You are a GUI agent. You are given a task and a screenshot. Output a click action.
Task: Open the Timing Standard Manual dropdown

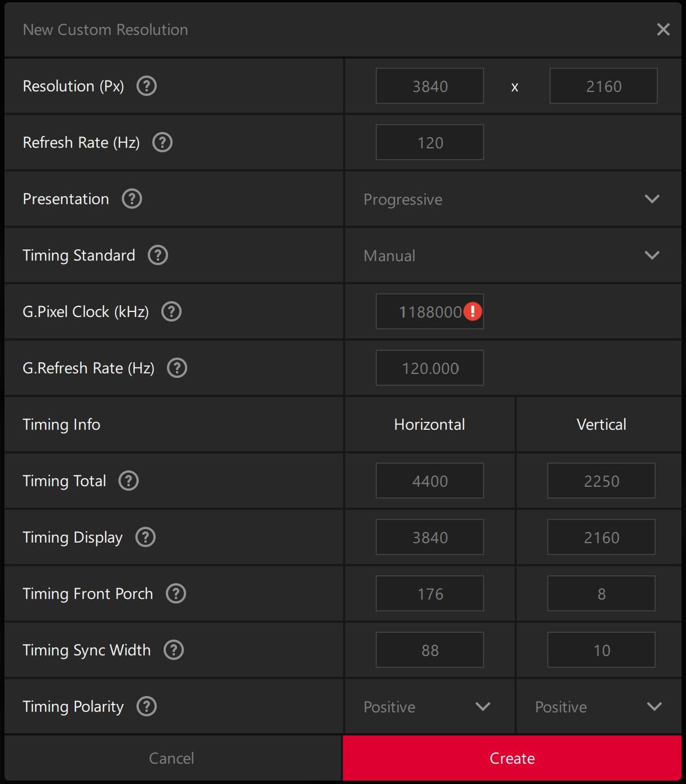point(512,255)
